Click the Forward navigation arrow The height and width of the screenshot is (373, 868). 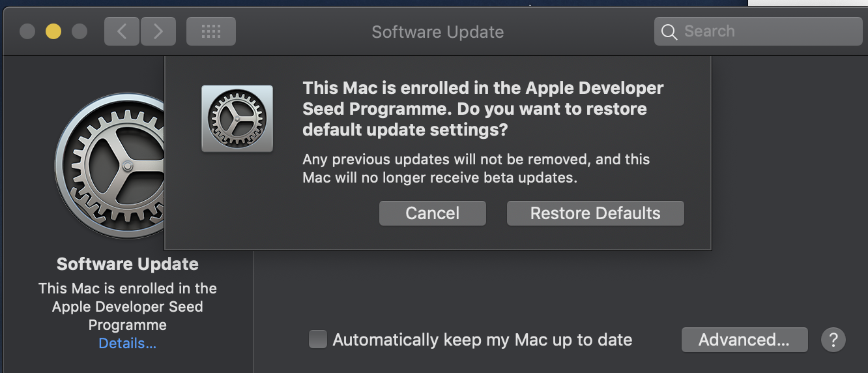click(x=158, y=31)
